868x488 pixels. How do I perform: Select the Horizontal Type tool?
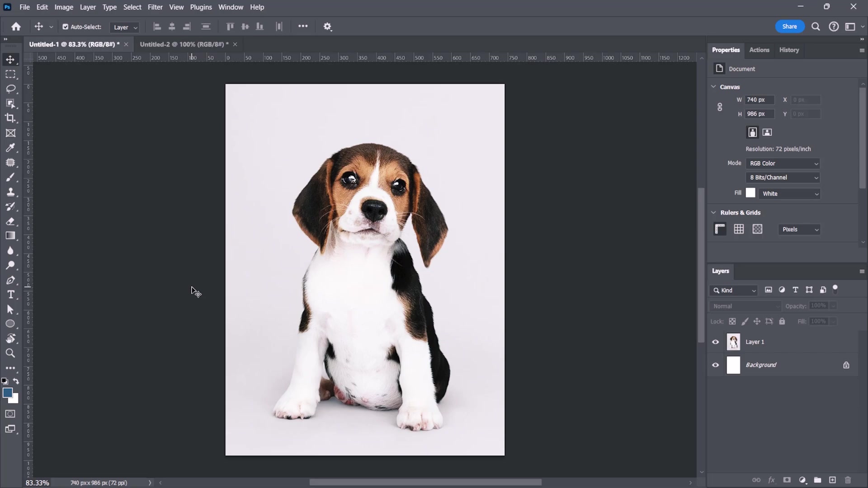tap(10, 295)
